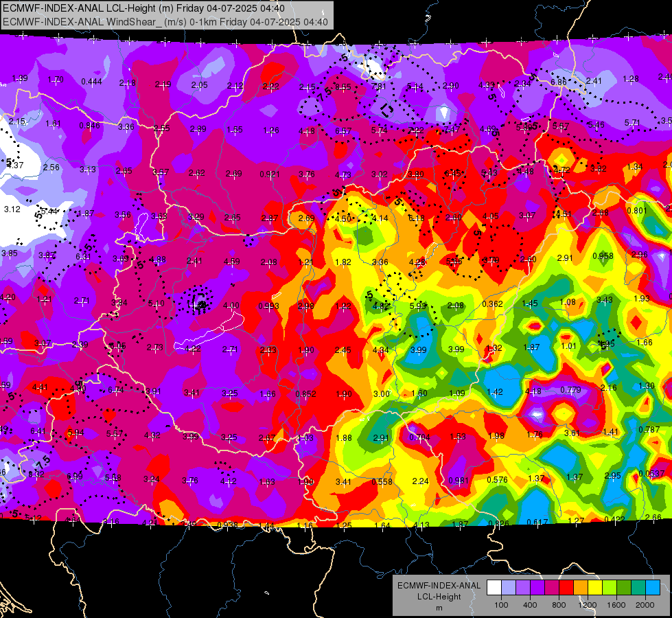
Task: Click the wind shear value 6.31
Action: tap(83, 256)
